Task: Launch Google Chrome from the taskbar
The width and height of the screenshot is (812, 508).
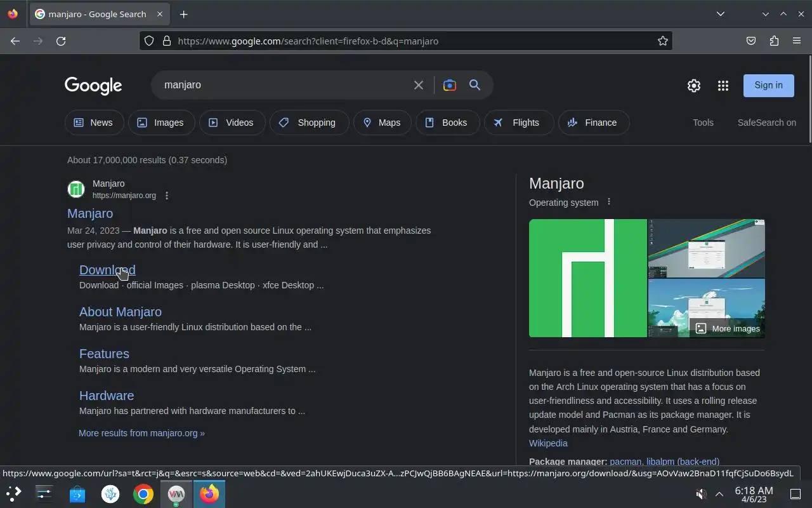Action: pos(143,493)
